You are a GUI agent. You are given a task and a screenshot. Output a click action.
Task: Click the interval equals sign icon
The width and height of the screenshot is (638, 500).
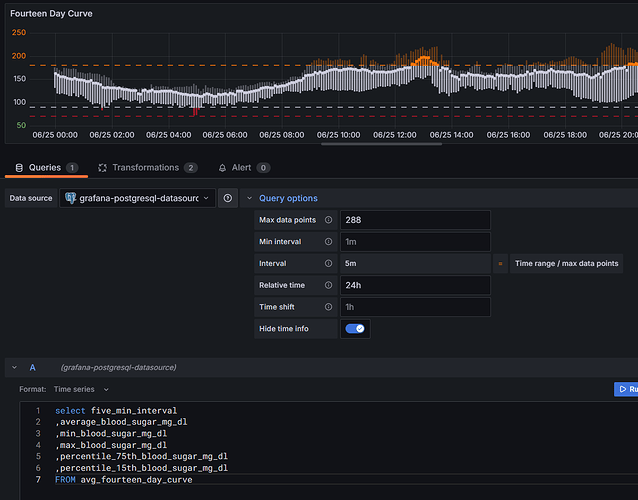pyautogui.click(x=500, y=264)
